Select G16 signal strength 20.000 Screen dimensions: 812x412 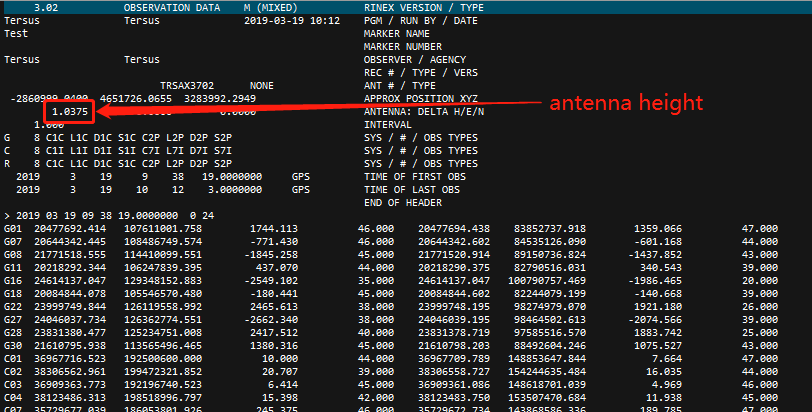point(760,281)
